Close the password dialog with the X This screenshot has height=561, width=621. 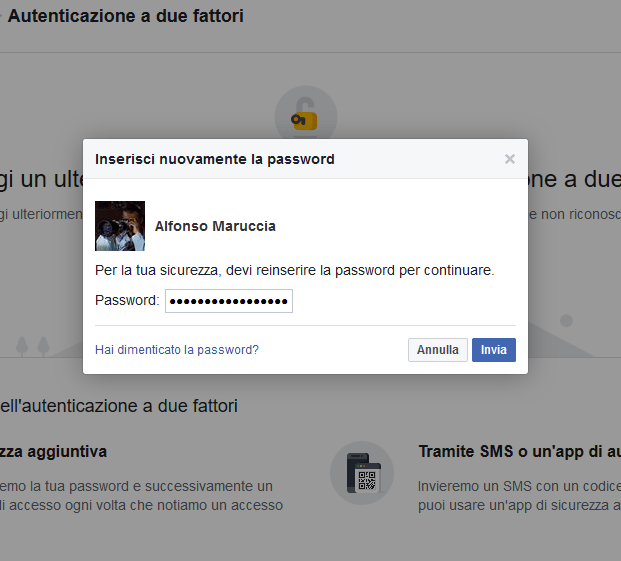tap(510, 159)
